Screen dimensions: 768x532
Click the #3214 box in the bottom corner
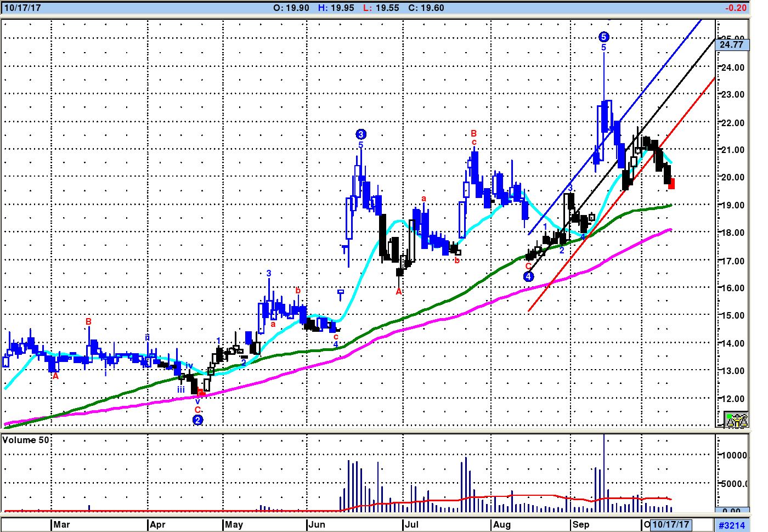tap(732, 525)
